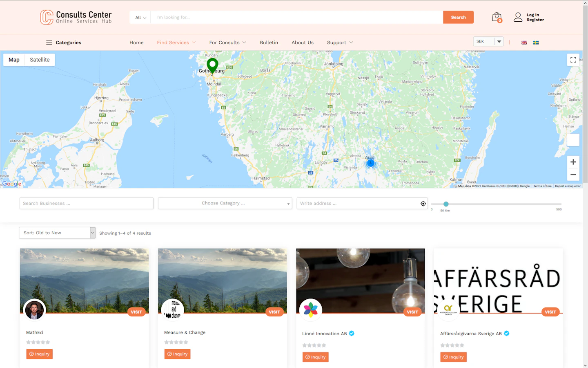Expand the Support menu
Screen dimensions: 588x368
(340, 43)
